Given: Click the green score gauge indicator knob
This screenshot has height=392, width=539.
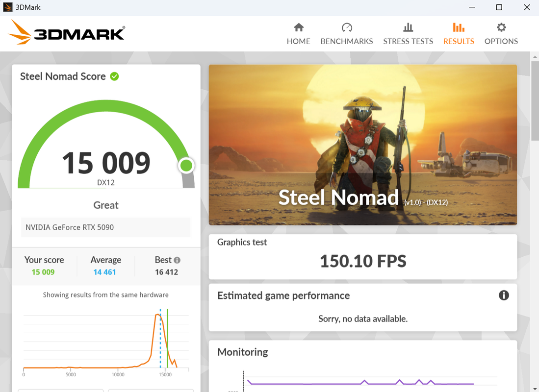Looking at the screenshot, I should (x=186, y=166).
